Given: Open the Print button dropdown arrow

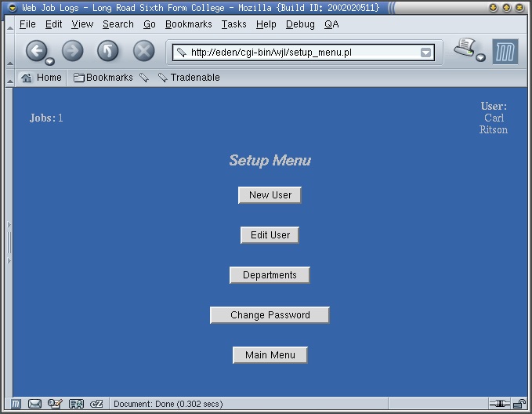Looking at the screenshot, I should [x=480, y=57].
